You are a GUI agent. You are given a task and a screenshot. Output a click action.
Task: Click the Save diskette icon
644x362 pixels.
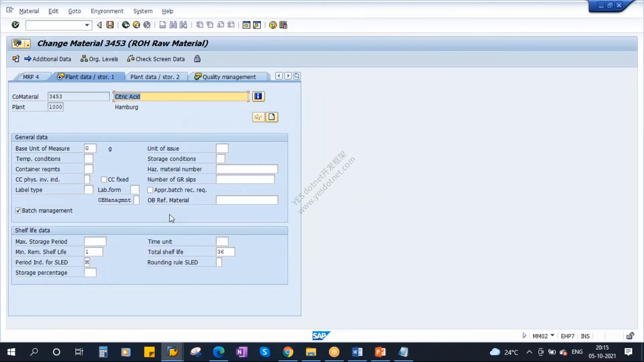110,25
